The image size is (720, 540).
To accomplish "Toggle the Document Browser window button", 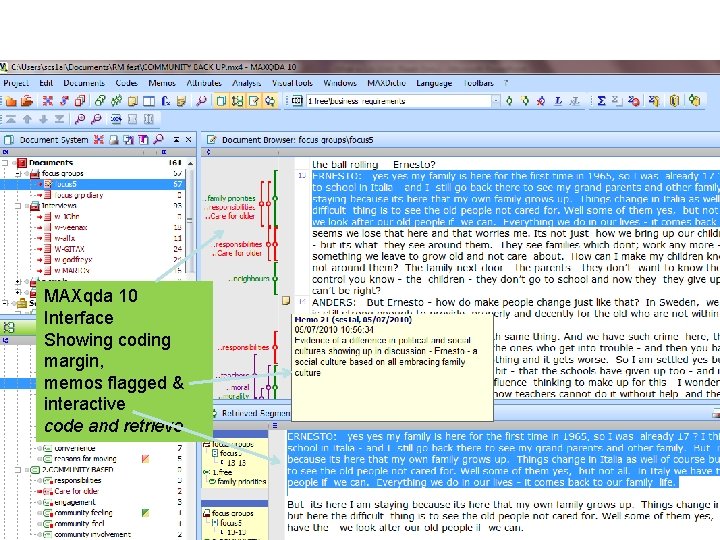I will click(253, 101).
